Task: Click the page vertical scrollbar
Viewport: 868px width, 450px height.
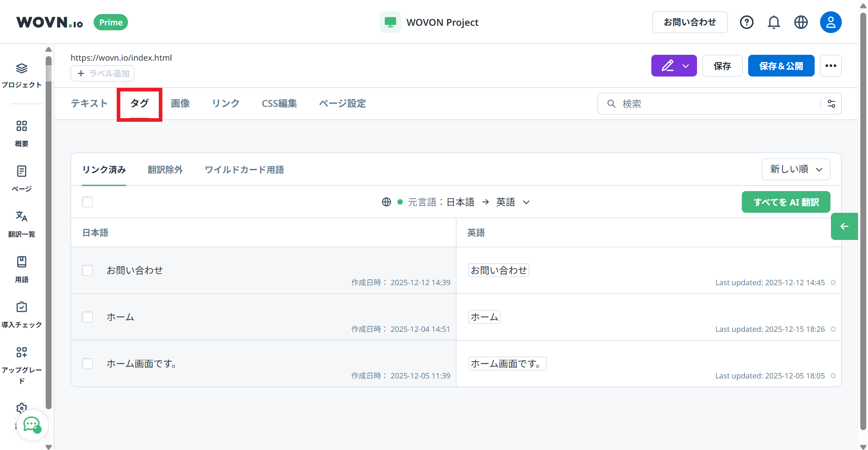Action: 863,222
